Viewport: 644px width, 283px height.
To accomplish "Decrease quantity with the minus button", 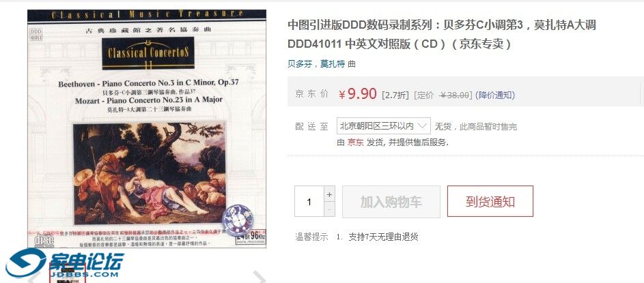I will coord(329,209).
